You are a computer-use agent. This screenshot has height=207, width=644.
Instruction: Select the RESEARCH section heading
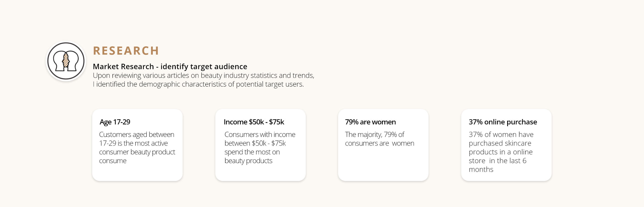pos(126,51)
